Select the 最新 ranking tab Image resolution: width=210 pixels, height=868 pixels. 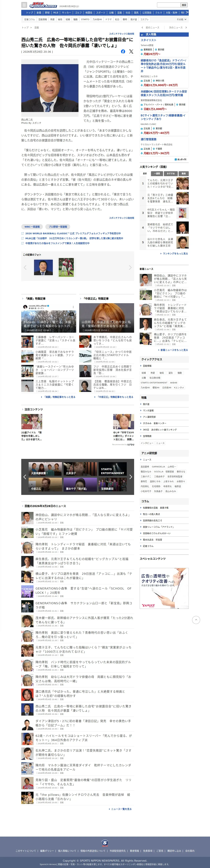pyautogui.click(x=145, y=174)
